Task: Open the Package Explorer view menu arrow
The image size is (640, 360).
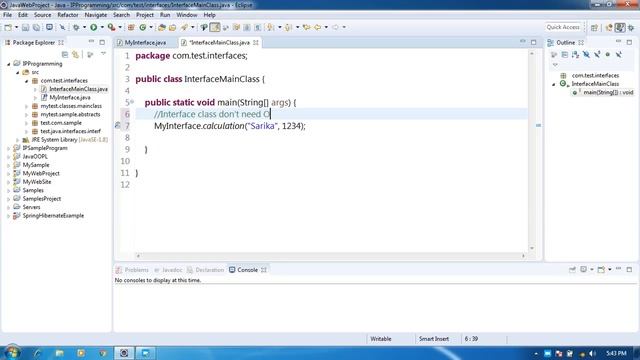Action: coord(103,54)
